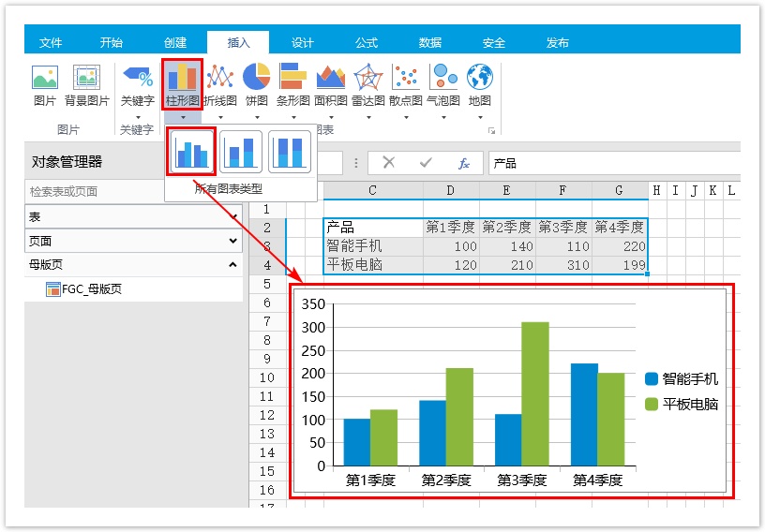Viewport: 765px width, 532px height.
Task: Collapse the 母版页 section
Action: [232, 264]
